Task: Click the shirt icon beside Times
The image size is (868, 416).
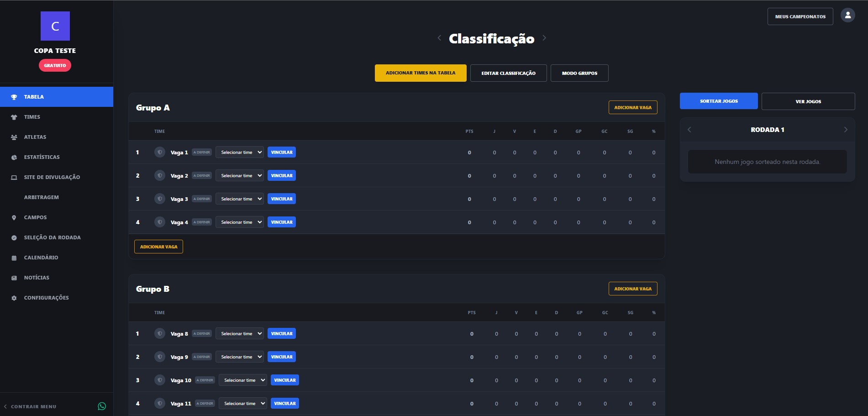Action: pos(14,117)
